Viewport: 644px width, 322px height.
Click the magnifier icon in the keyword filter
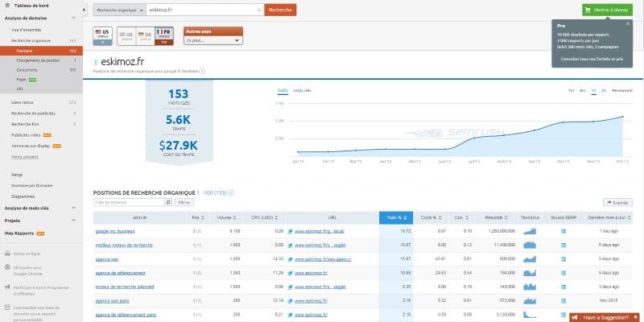coord(168,203)
